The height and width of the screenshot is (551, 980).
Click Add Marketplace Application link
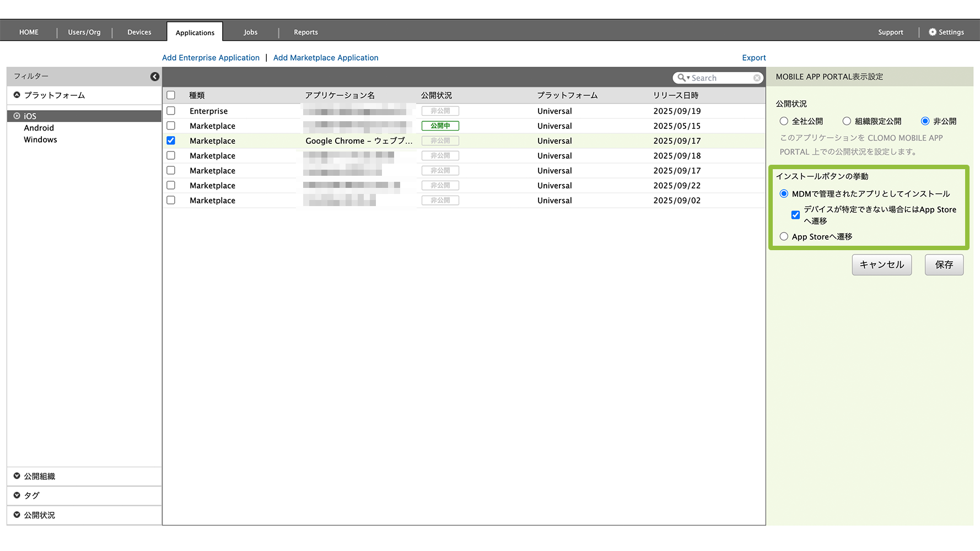pos(325,58)
